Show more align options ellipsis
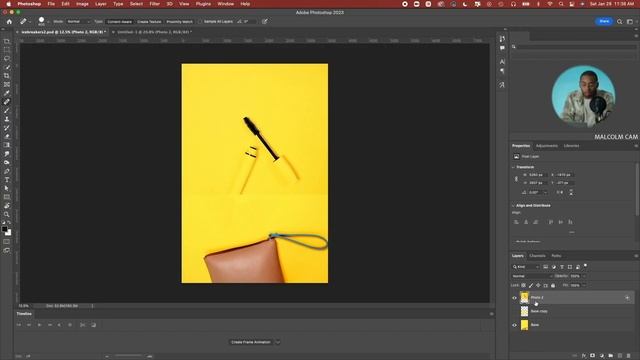This screenshot has width=640, height=360. click(572, 232)
